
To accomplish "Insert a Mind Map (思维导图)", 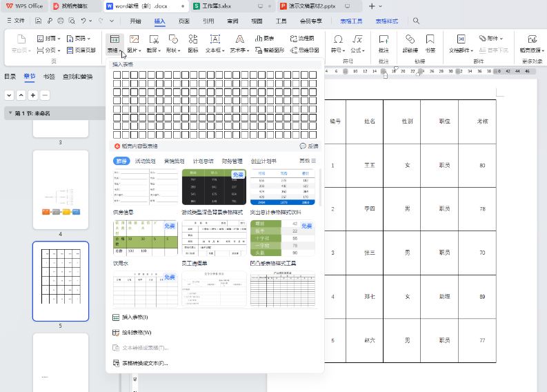I will (305, 50).
